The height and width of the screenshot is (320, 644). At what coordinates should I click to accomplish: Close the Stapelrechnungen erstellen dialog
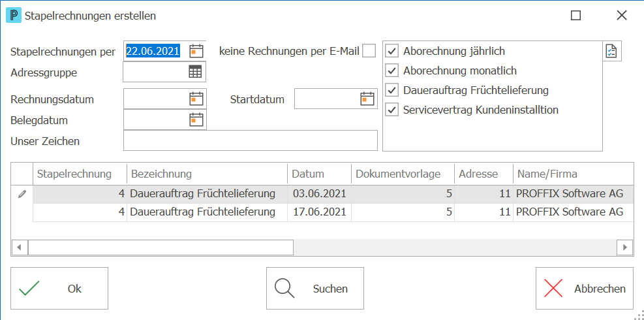point(622,16)
